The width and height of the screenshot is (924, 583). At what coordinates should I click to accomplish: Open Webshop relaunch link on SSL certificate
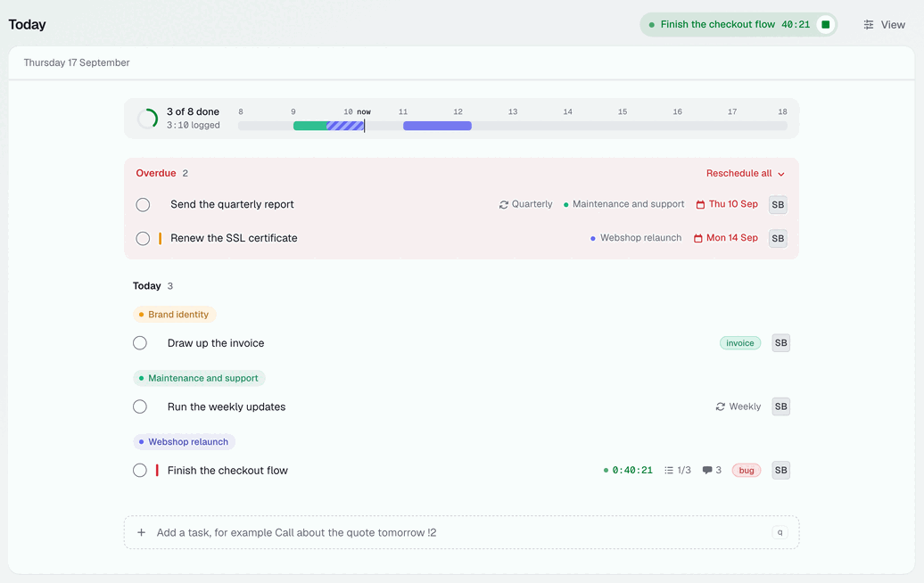click(636, 238)
